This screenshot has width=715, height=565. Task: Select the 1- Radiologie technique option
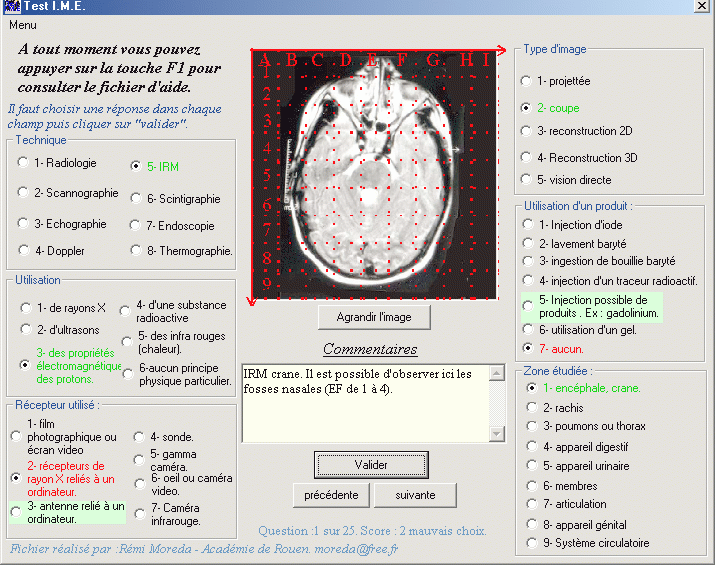(x=24, y=162)
